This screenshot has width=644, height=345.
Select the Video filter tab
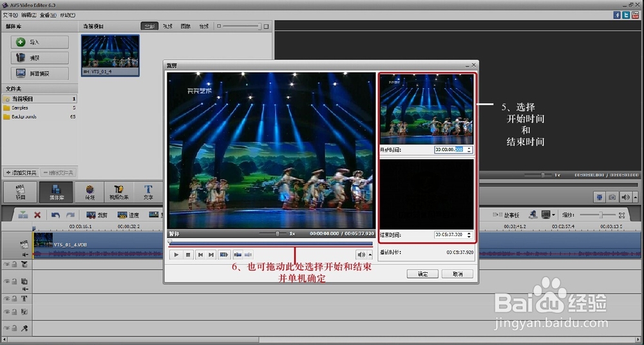167,26
